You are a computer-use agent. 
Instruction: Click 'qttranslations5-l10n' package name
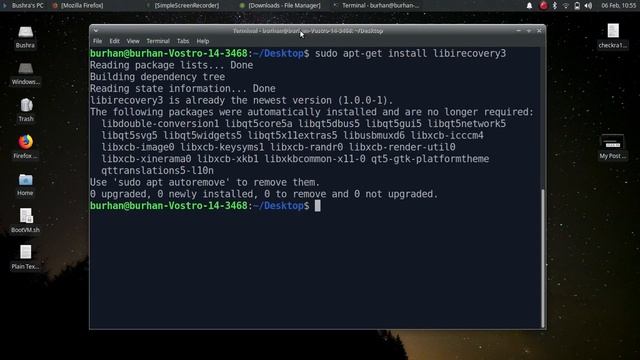coord(157,171)
